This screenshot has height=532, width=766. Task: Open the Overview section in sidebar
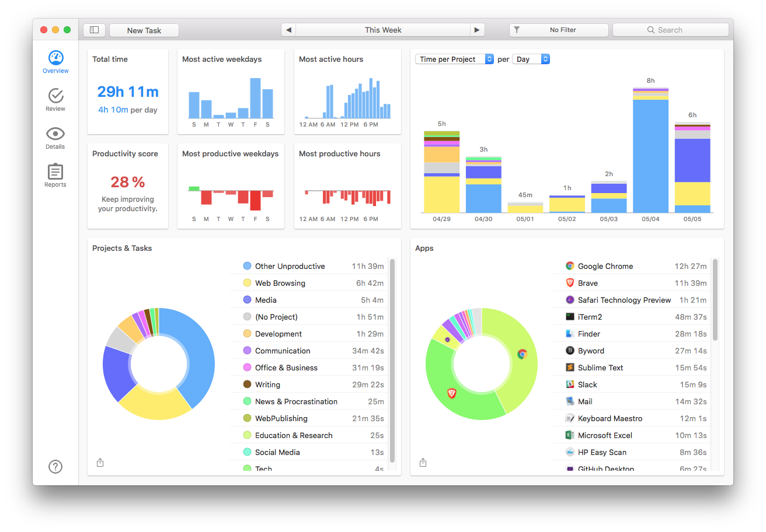click(x=55, y=62)
